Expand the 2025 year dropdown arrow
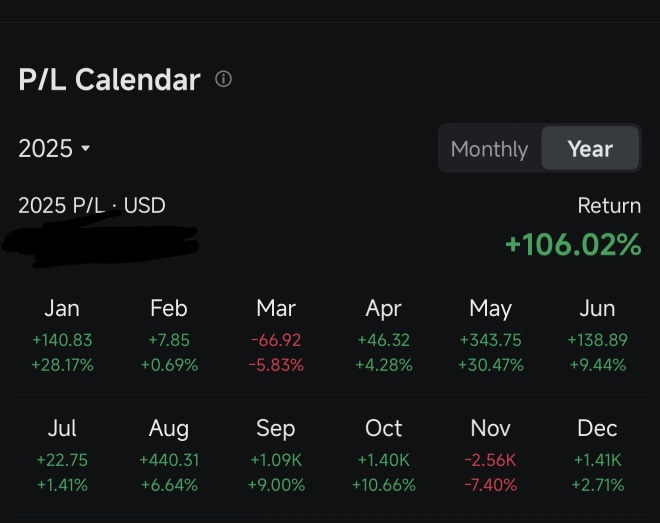 tap(85, 148)
